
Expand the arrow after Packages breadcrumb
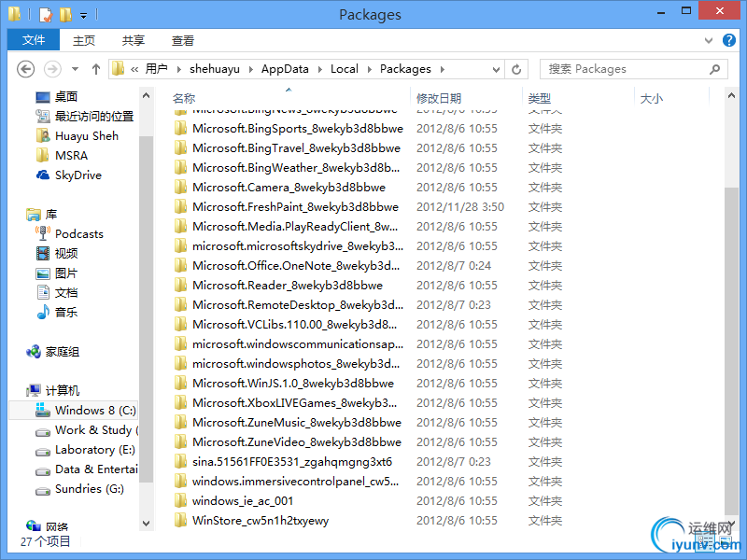pos(442,69)
